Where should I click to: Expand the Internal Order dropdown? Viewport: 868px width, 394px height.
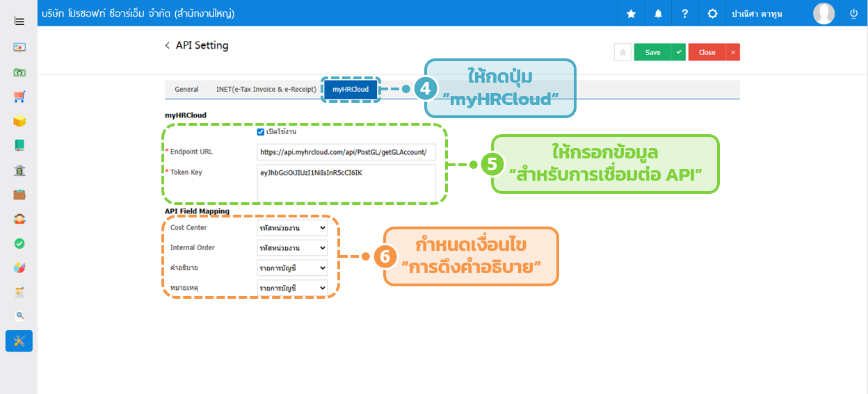(x=292, y=248)
